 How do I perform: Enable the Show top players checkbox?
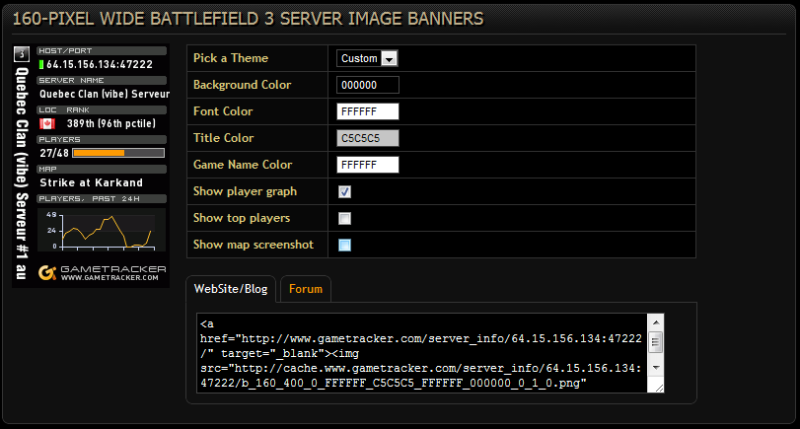click(x=345, y=218)
